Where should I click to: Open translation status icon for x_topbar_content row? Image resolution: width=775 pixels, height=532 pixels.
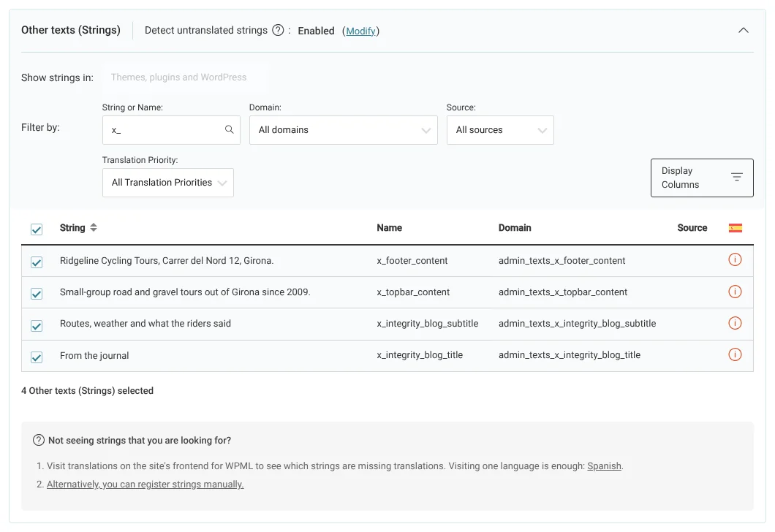click(735, 292)
